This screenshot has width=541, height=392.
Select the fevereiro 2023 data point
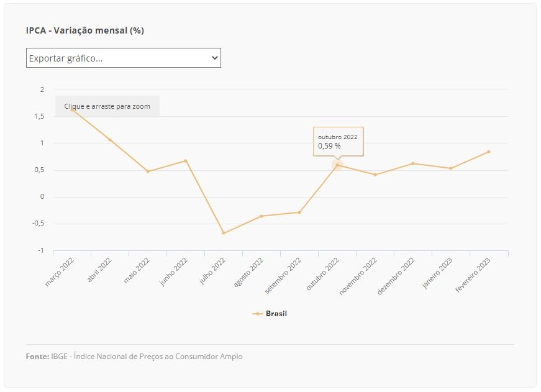489,152
